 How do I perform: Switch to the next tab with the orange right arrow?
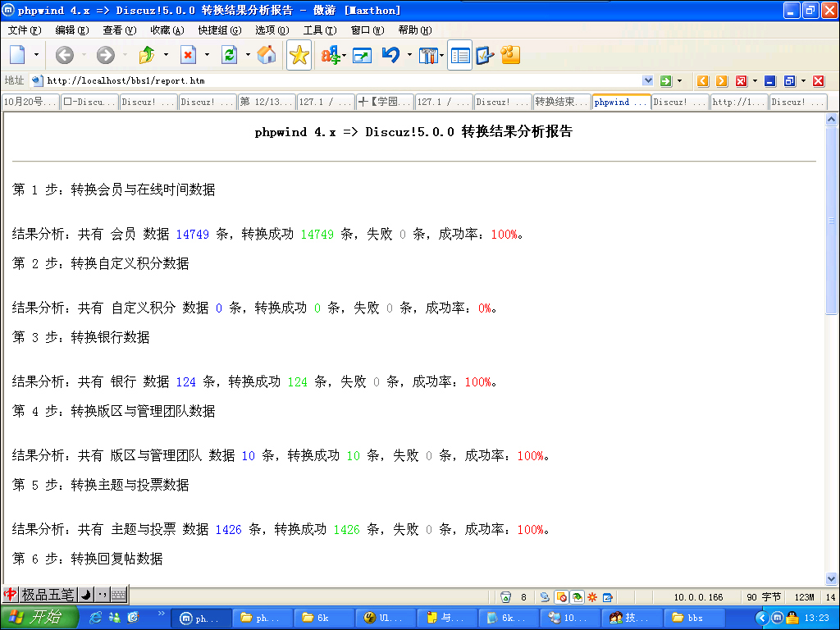click(722, 81)
